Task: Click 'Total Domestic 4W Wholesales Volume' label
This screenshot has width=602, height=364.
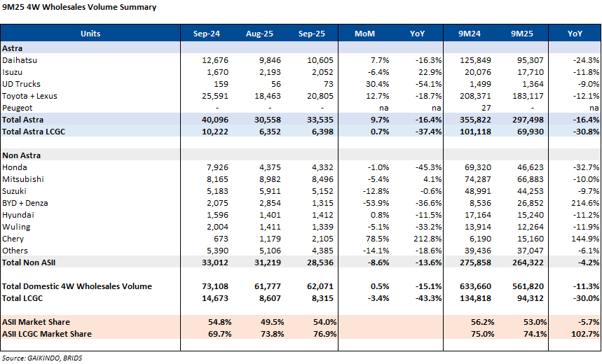Action: pyautogui.click(x=77, y=286)
